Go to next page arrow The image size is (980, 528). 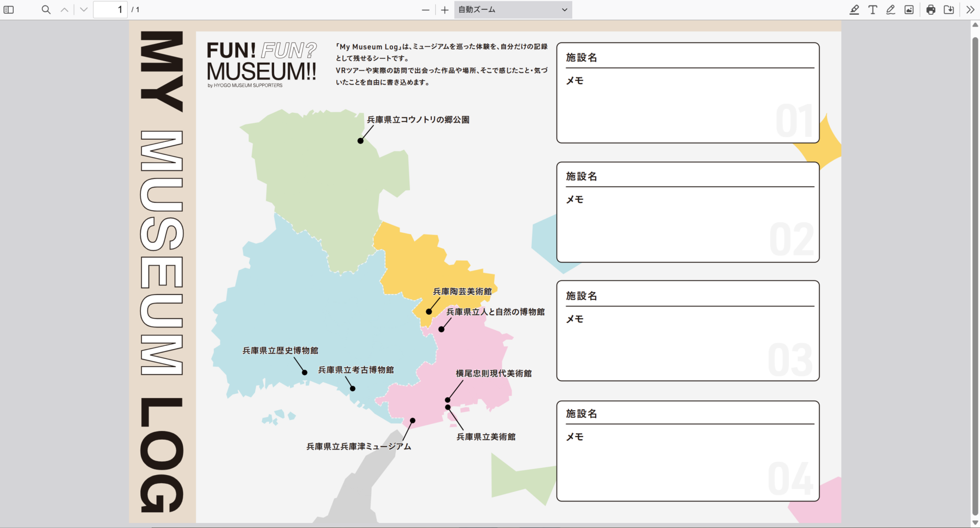click(x=84, y=10)
